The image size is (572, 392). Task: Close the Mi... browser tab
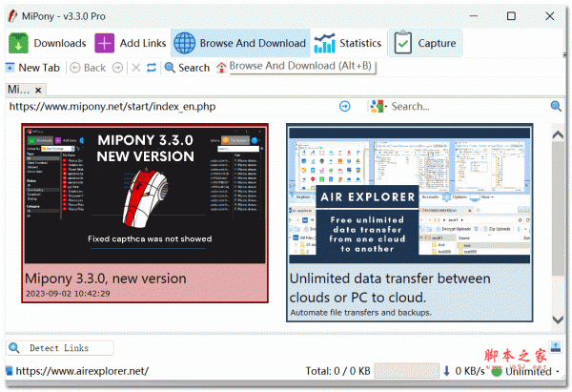point(38,91)
